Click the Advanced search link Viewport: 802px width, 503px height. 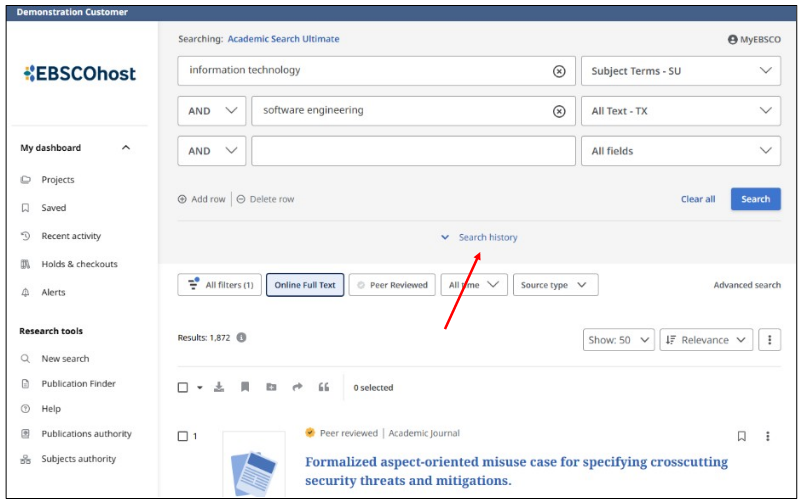tap(747, 285)
